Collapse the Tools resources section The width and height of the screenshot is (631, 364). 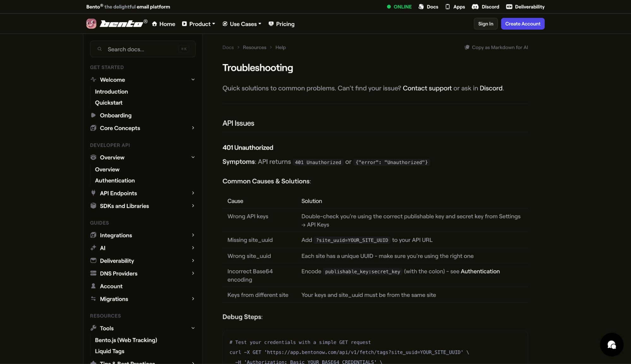tap(193, 328)
